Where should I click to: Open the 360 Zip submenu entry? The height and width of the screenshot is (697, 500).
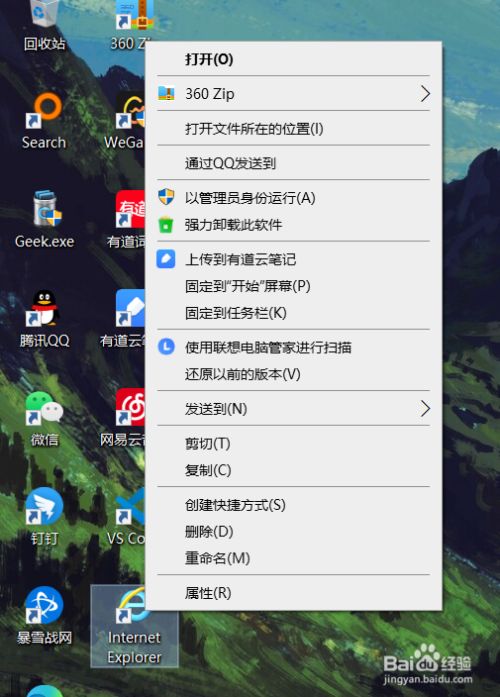294,94
